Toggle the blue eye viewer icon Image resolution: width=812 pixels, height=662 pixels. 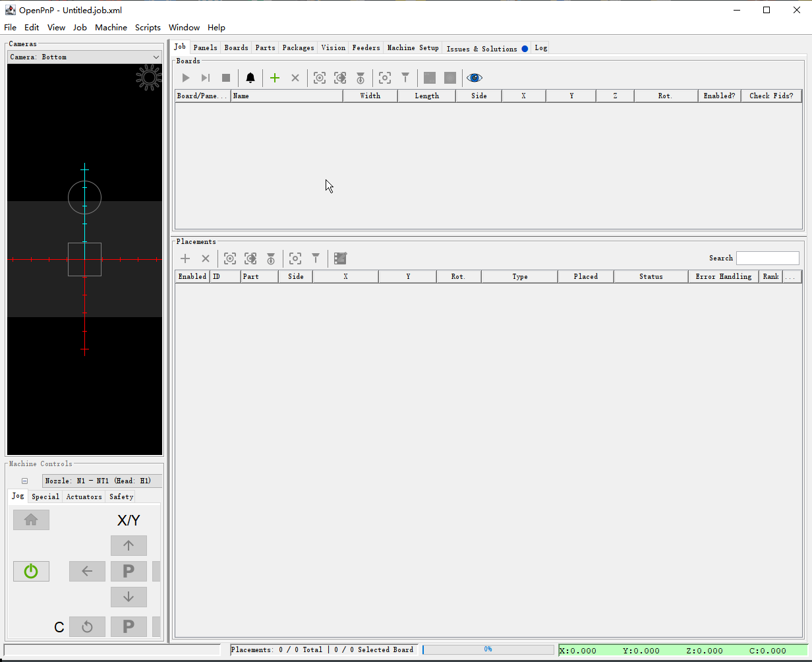(474, 78)
